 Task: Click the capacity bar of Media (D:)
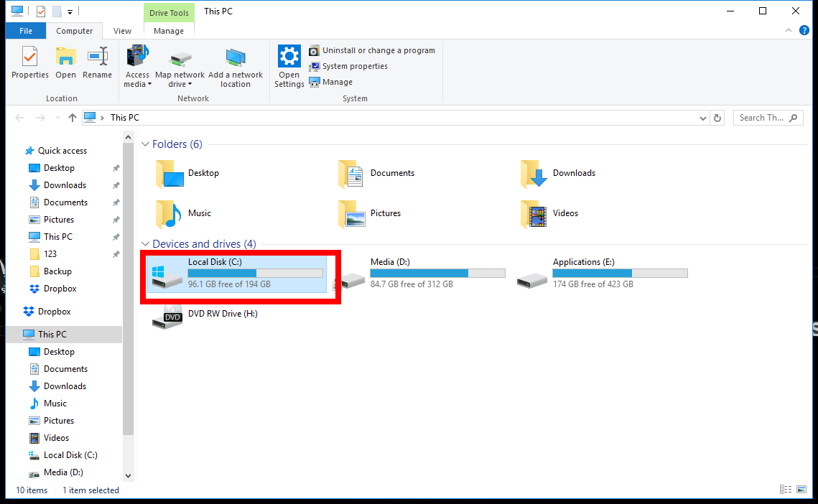(x=437, y=273)
